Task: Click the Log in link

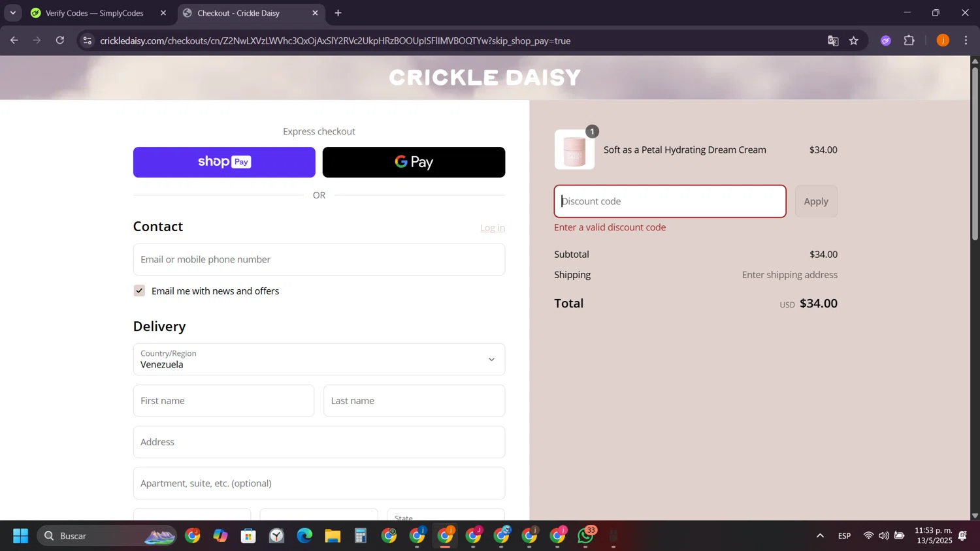Action: 493,228
